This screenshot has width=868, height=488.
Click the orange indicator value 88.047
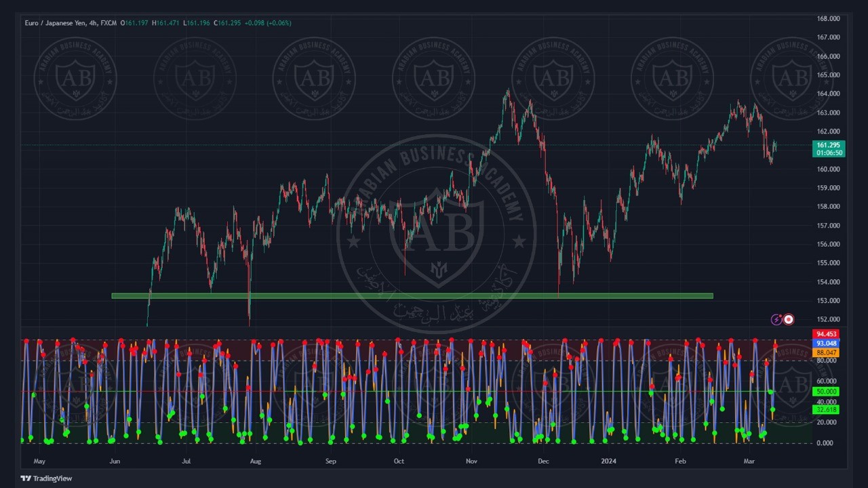[826, 353]
